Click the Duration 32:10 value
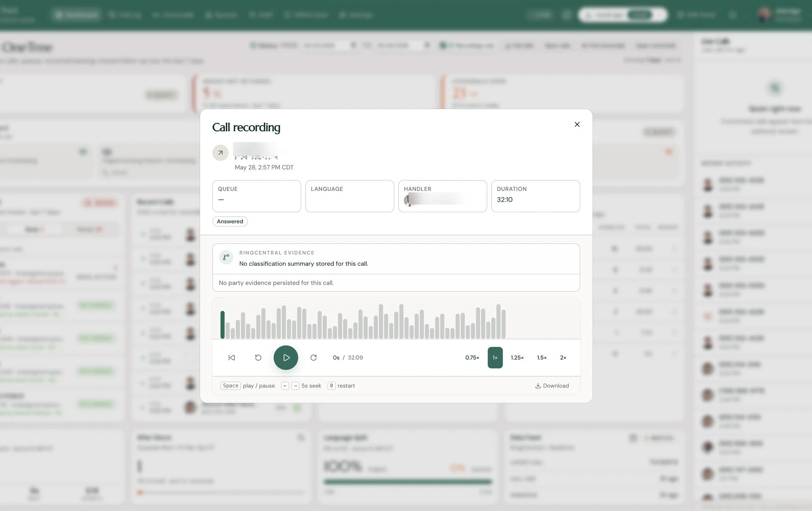This screenshot has height=511, width=812. click(x=505, y=200)
